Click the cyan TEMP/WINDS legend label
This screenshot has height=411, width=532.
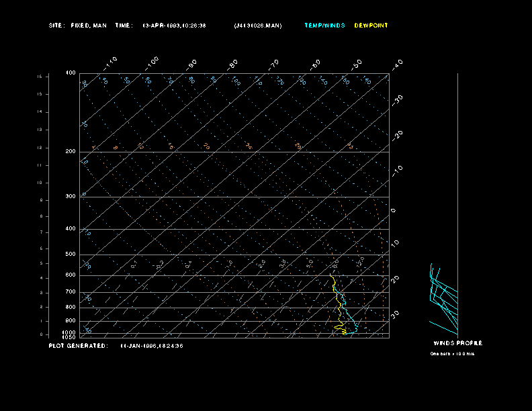coord(324,26)
